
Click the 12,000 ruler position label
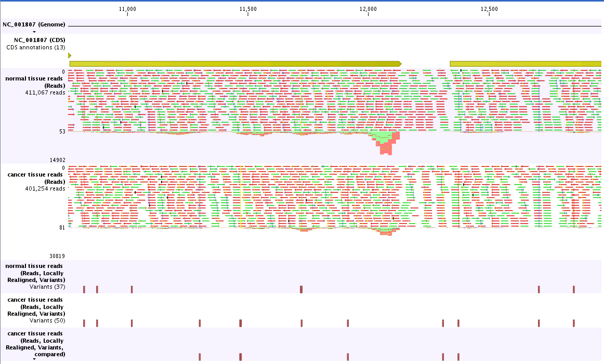(368, 9)
